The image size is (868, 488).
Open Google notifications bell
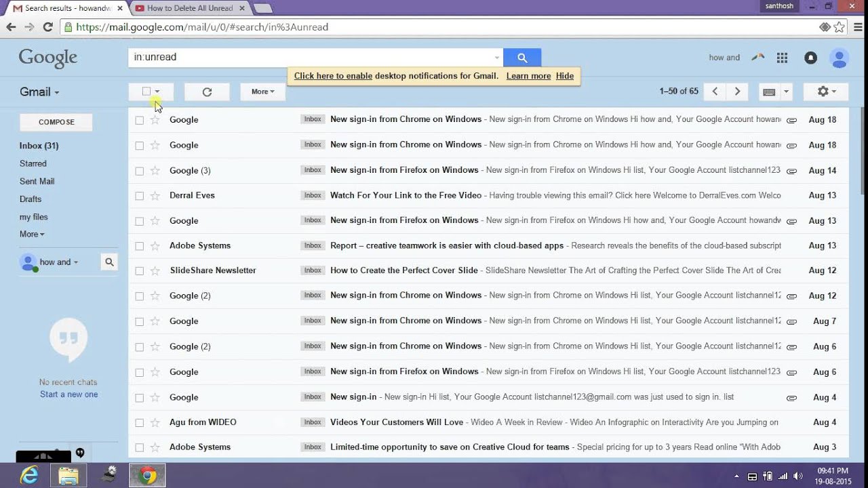[810, 58]
